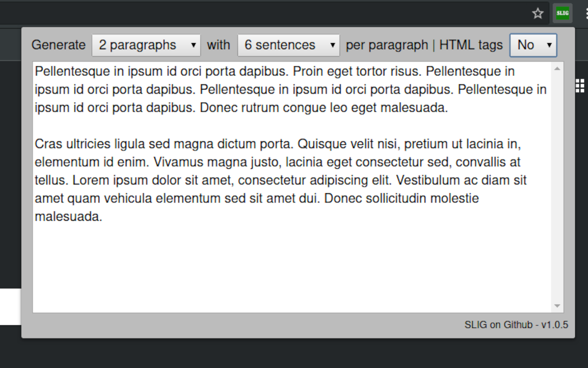
Task: Click the textarea scrollbar track
Action: point(557,184)
